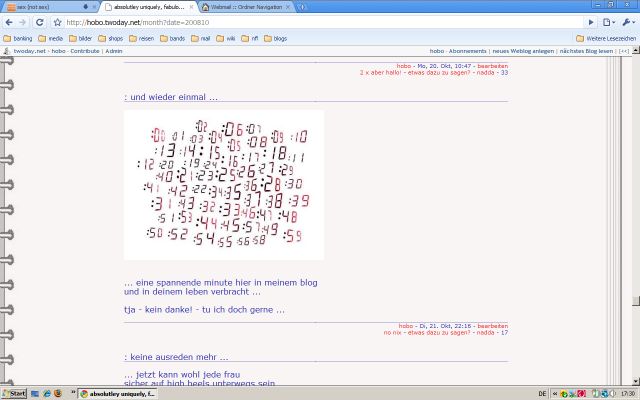Click the forward navigation arrow
Image resolution: width=640 pixels, height=400 pixels.
point(23,22)
